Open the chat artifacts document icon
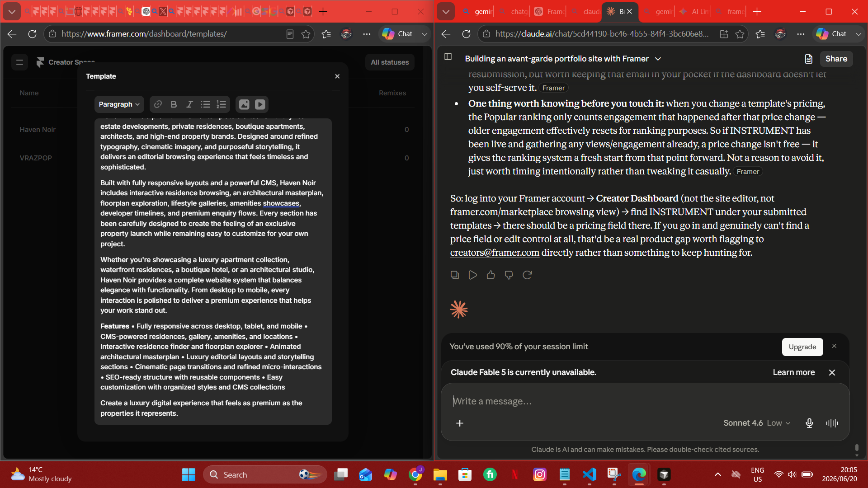Viewport: 868px width, 488px height. [x=808, y=59]
